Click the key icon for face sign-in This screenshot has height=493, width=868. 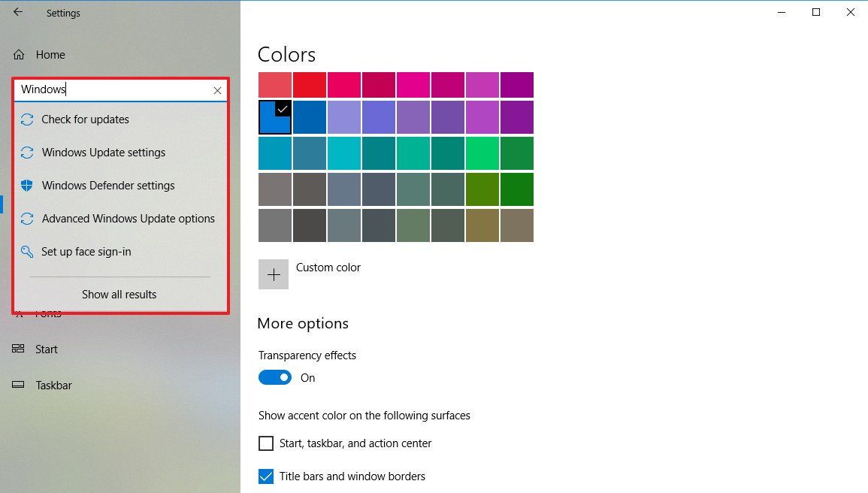pos(28,252)
